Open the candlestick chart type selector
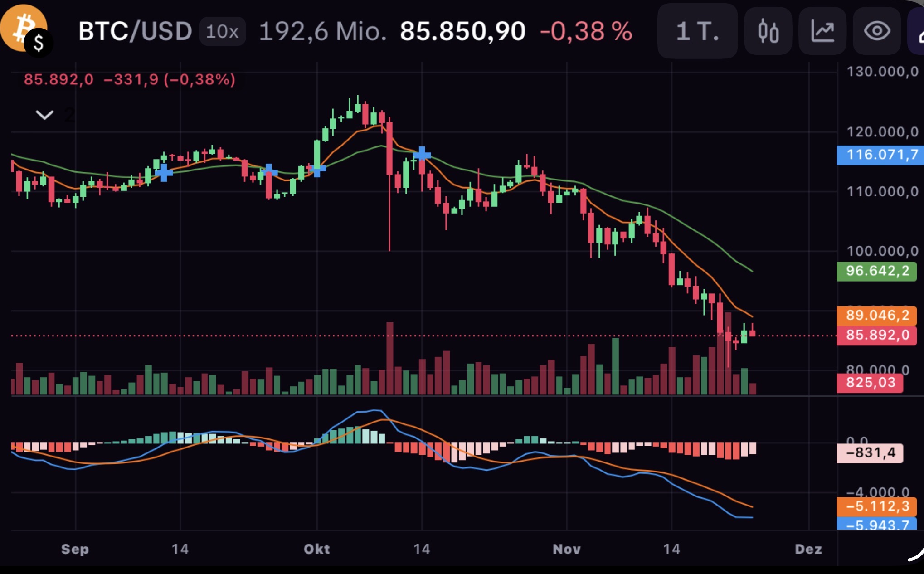The width and height of the screenshot is (924, 574). tap(768, 31)
